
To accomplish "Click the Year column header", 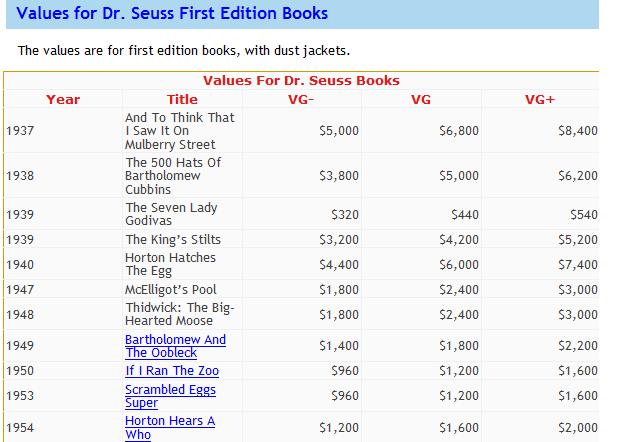I will coord(63,99).
